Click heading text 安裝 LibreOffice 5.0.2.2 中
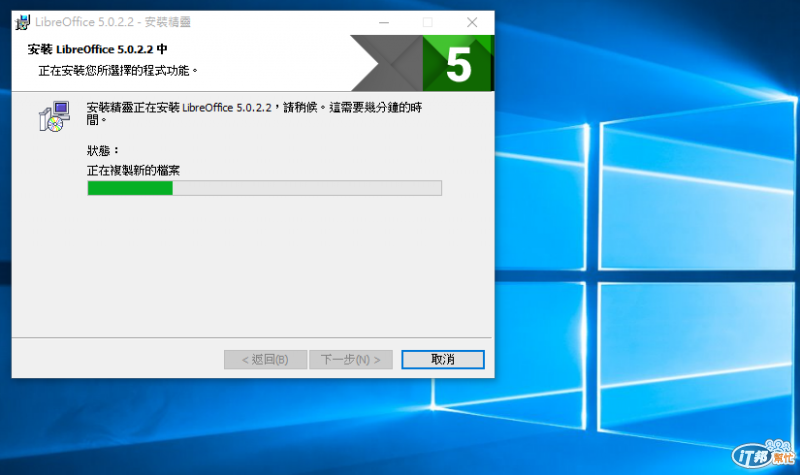Viewport: 800px width, 475px height. click(x=97, y=49)
